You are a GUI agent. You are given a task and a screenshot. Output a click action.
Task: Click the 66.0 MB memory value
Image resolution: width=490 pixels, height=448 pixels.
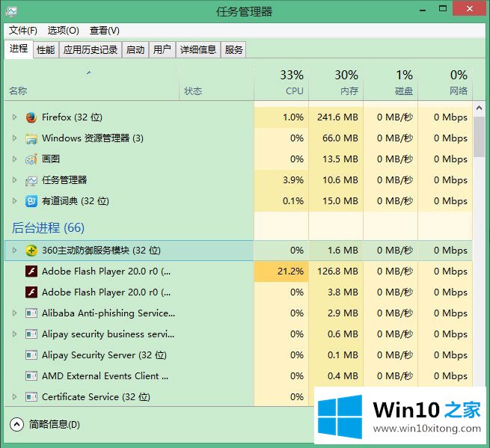(340, 138)
